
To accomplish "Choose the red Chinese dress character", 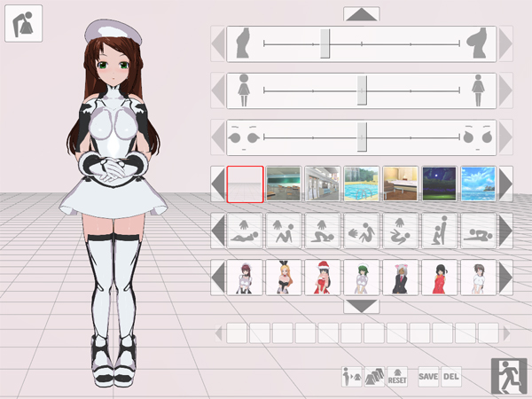I will tap(440, 278).
